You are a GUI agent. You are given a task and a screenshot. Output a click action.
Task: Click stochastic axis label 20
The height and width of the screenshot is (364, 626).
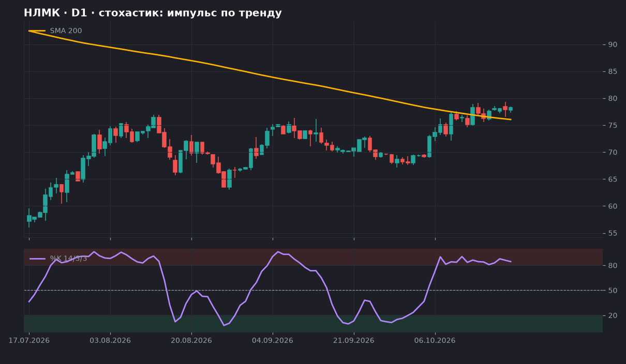point(613,315)
